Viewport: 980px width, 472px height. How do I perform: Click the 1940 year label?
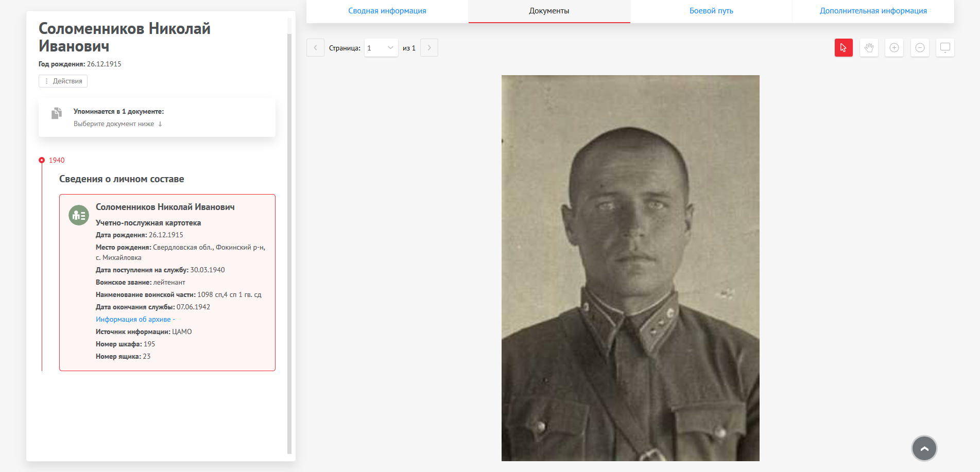(57, 160)
